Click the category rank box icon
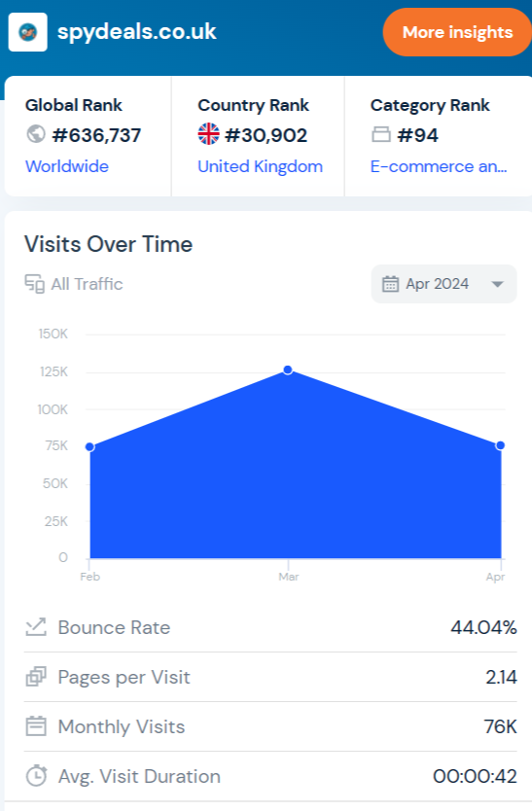The width and height of the screenshot is (532, 811). [x=381, y=134]
